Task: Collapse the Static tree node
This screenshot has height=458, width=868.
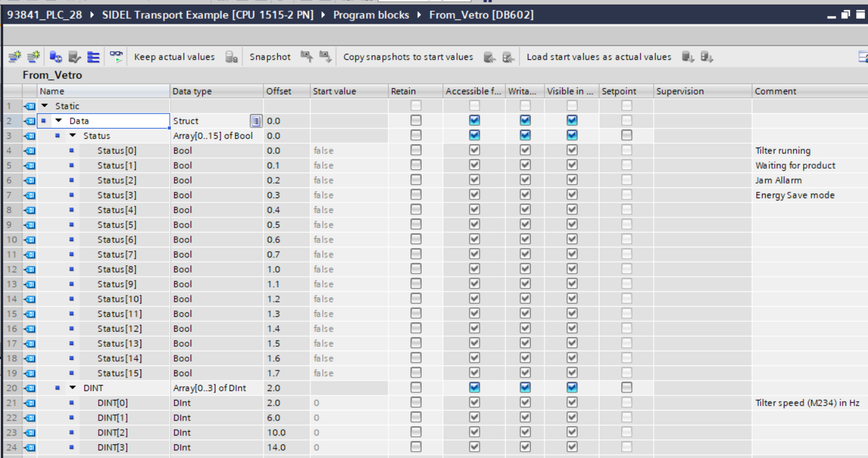Action: (x=44, y=106)
